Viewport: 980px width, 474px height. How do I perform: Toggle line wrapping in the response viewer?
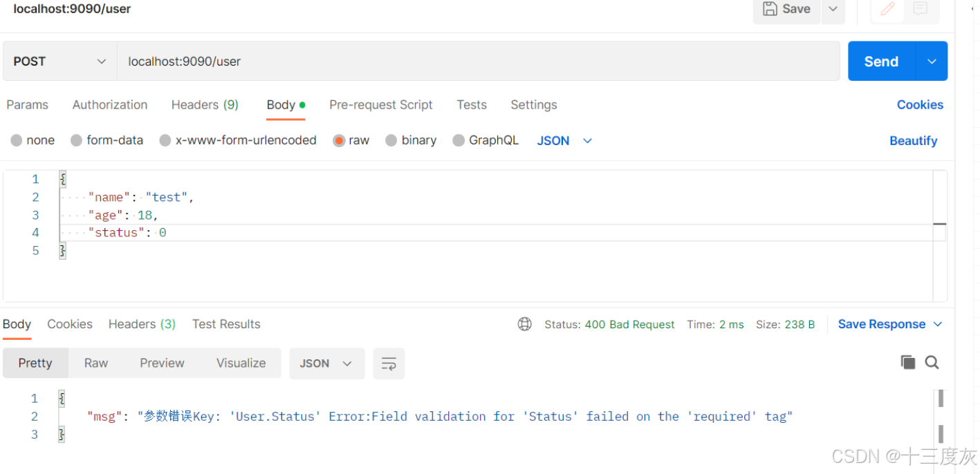tap(389, 363)
